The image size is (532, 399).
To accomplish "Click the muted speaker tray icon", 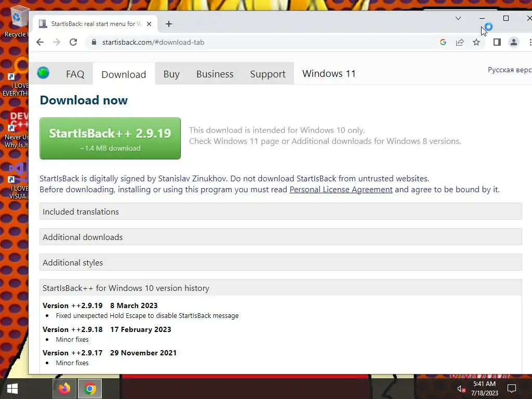I will [x=461, y=389].
